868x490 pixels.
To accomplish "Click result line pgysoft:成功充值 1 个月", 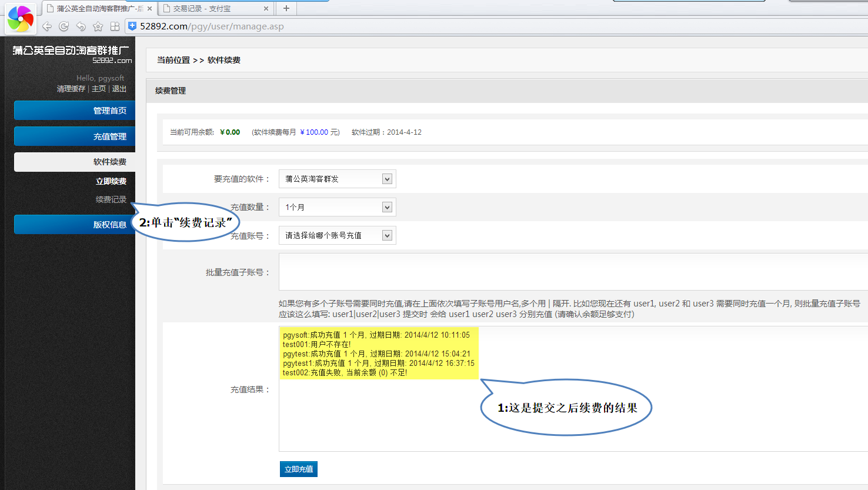I will pos(376,335).
